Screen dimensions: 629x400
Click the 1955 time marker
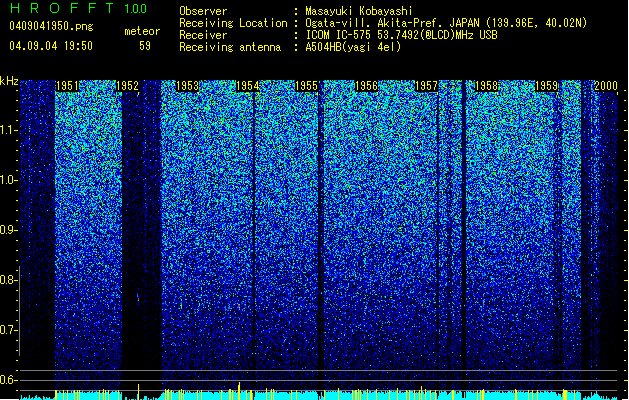point(306,86)
